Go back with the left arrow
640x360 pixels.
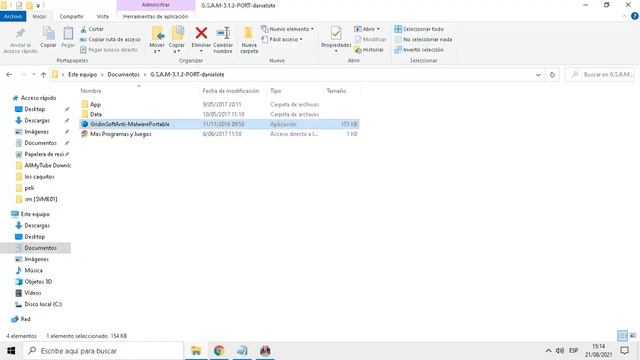[9, 75]
